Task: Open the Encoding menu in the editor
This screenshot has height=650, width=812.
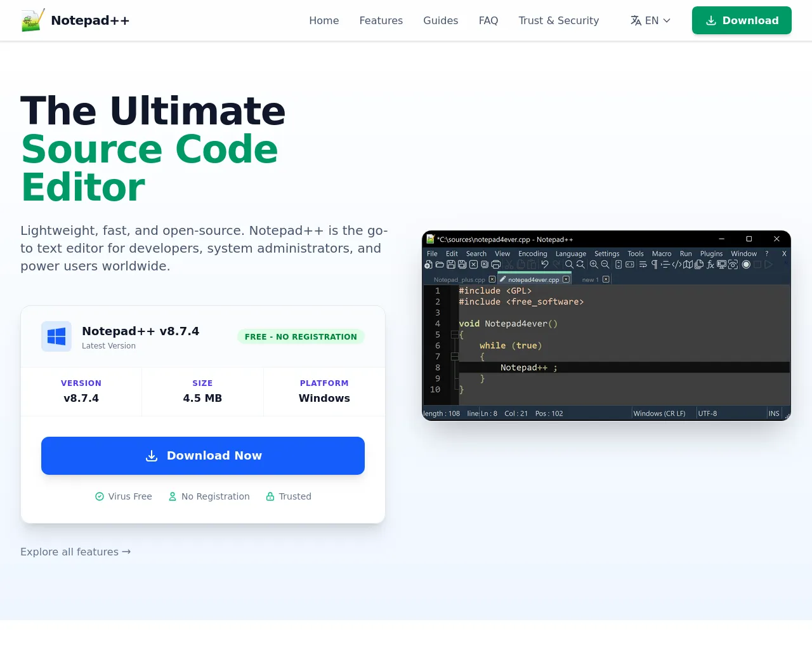Action: click(x=533, y=253)
